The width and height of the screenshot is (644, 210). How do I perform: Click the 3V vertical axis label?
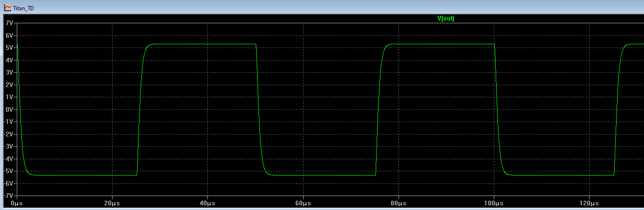[x=9, y=73]
